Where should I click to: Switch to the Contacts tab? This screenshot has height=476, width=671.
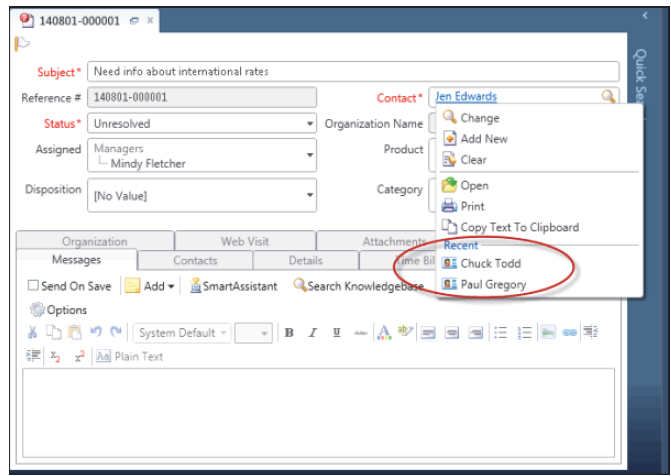(x=195, y=260)
